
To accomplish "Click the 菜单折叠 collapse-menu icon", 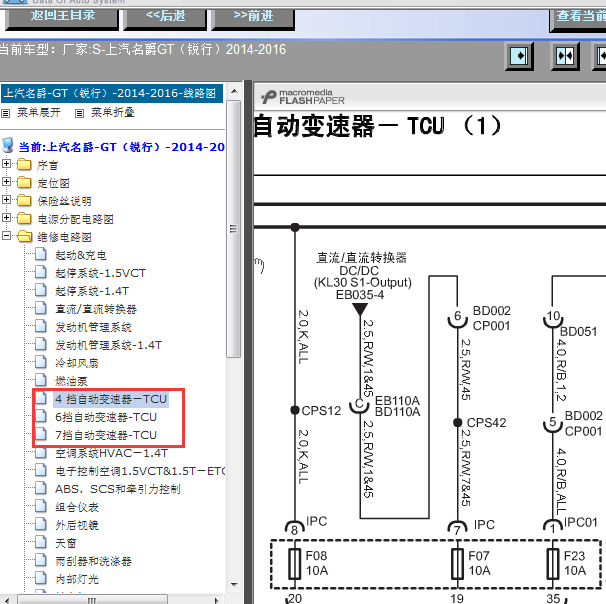I will pyautogui.click(x=79, y=113).
